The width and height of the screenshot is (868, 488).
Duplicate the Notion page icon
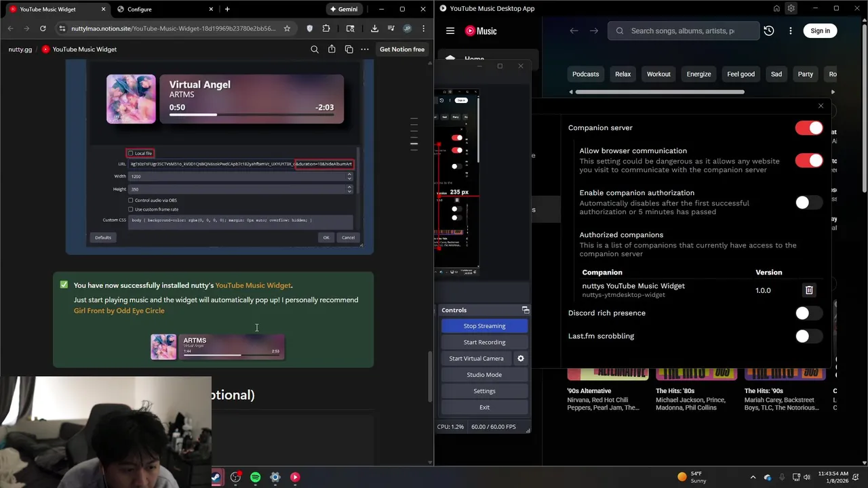point(349,49)
